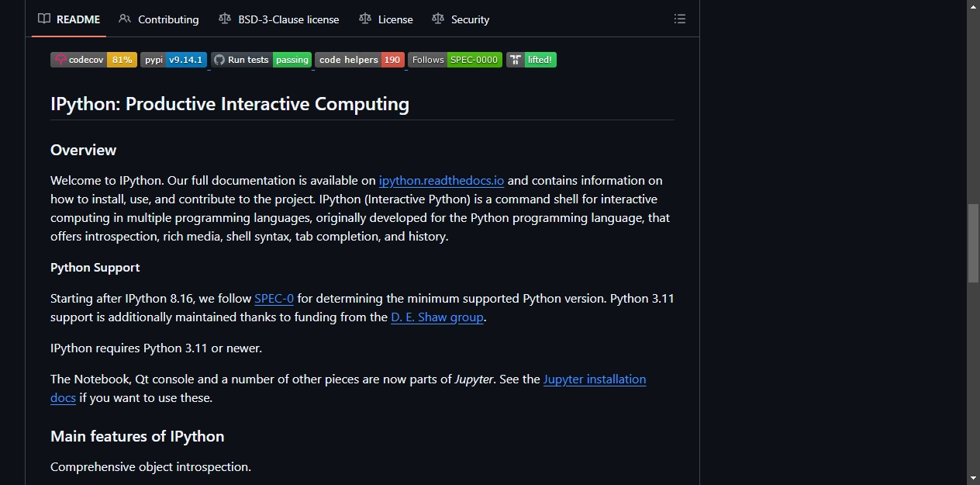The image size is (980, 485).
Task: Click the pypi v9.14.1 badge
Action: (x=174, y=60)
